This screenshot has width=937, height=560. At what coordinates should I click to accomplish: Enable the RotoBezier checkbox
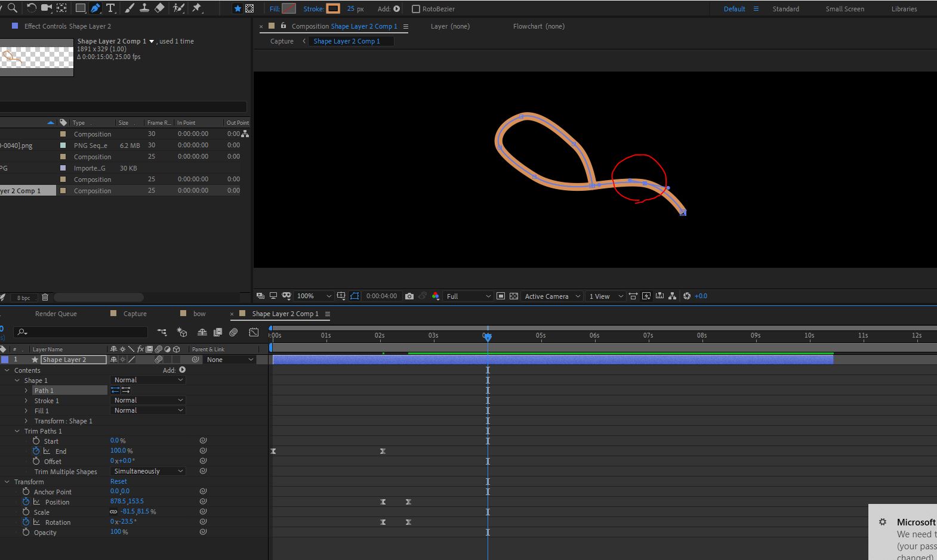[x=416, y=9]
